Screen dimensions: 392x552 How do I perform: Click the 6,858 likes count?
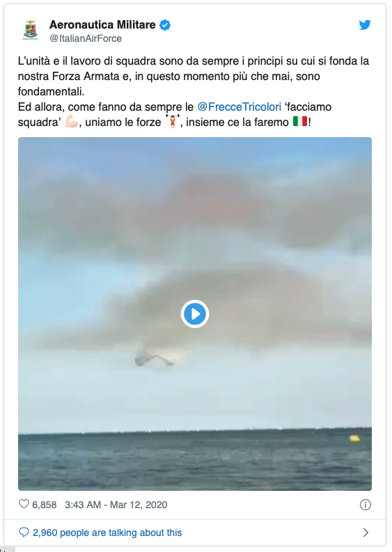pyautogui.click(x=44, y=505)
